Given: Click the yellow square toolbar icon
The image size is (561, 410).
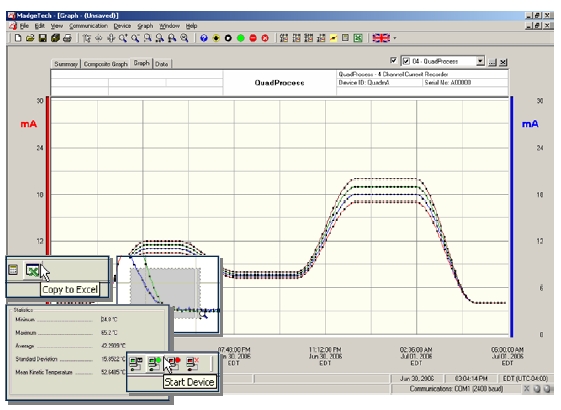Looking at the screenshot, I should pyautogui.click(x=333, y=38).
